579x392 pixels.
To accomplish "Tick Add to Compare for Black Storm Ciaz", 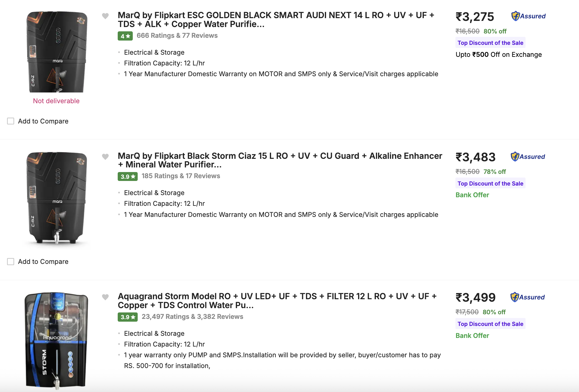I will 11,261.
